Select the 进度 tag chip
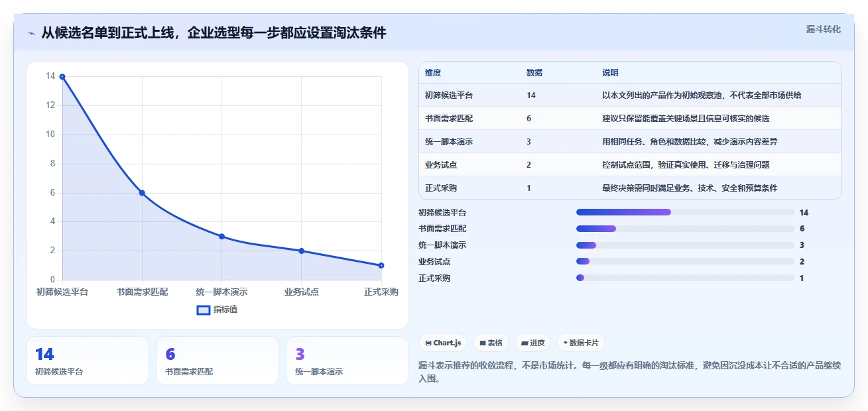This screenshot has height=411, width=868. pyautogui.click(x=533, y=343)
